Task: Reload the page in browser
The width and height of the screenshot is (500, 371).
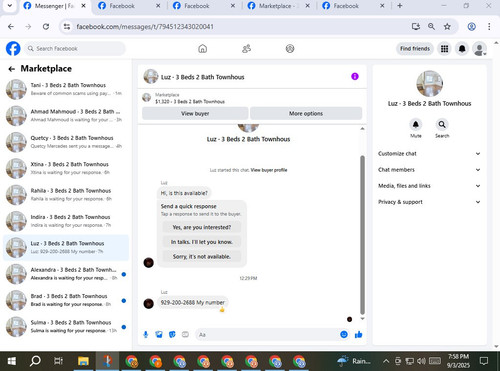Action: coord(46,27)
